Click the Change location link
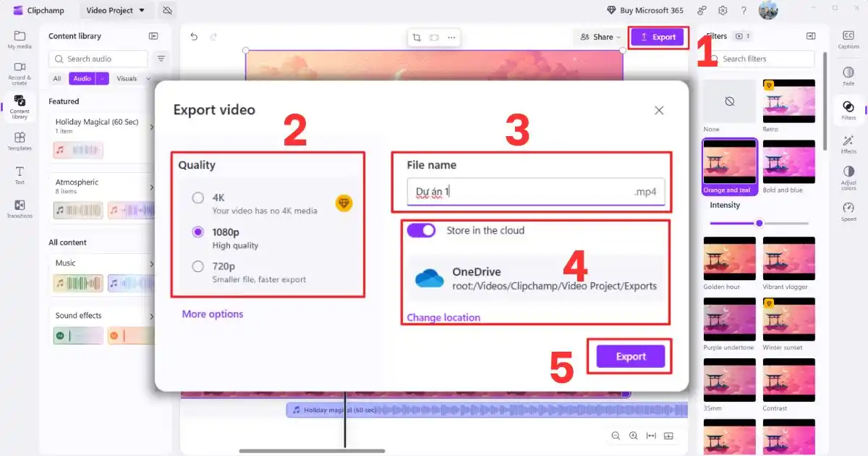 [x=443, y=318]
